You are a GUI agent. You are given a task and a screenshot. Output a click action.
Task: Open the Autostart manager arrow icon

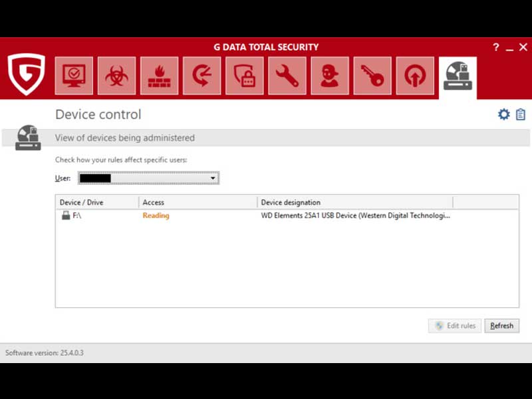415,76
